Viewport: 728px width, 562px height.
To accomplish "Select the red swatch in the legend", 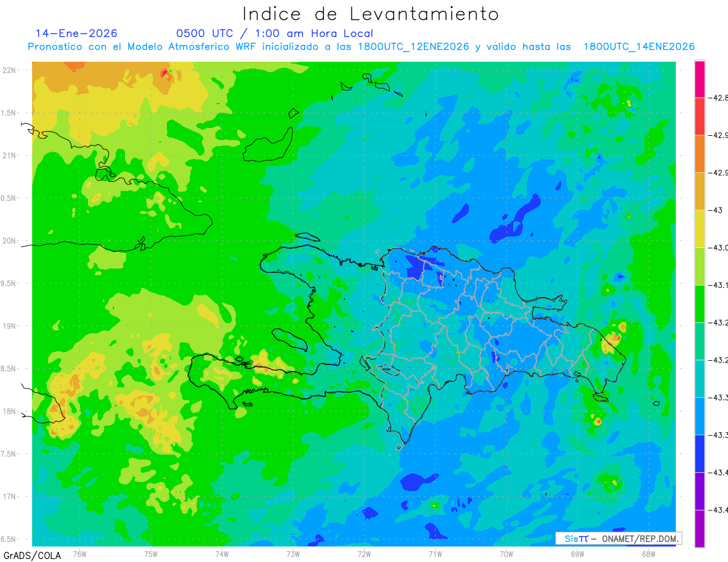I will click(x=699, y=116).
